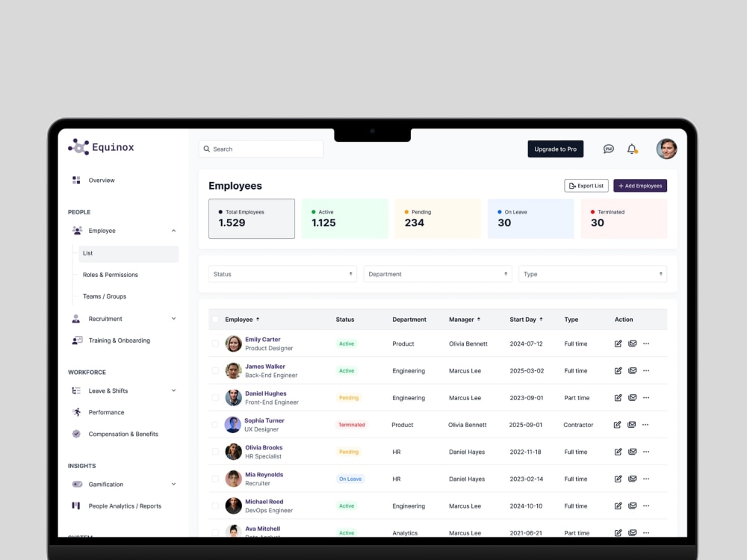This screenshot has width=747, height=560.
Task: Open People Analytics / Reports
Action: point(125,505)
